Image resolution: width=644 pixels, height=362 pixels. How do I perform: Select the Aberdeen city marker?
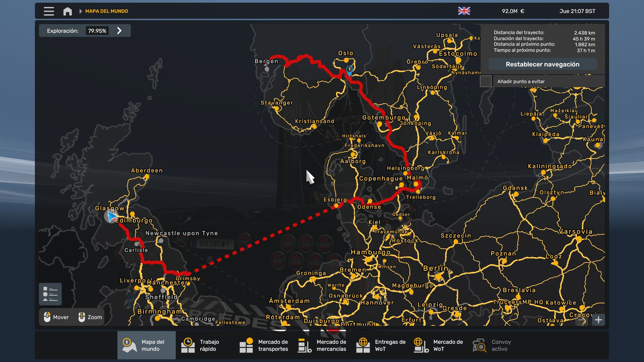tap(146, 177)
